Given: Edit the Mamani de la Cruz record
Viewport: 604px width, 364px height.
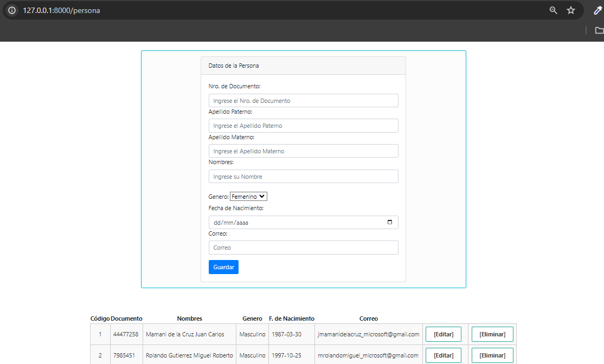Looking at the screenshot, I should coord(443,334).
